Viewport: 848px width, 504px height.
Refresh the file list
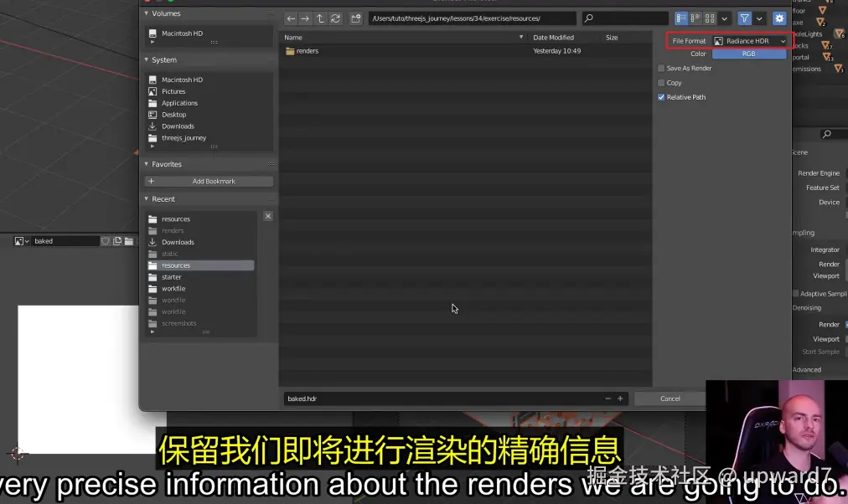(x=335, y=18)
